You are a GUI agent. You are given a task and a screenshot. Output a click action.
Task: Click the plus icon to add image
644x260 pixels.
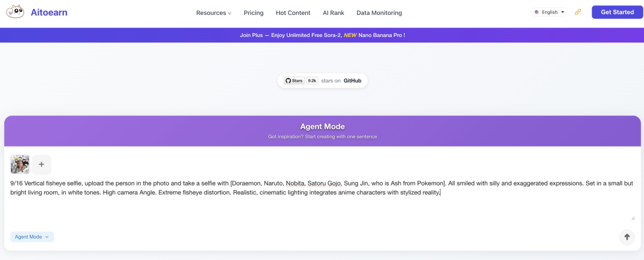tap(41, 164)
